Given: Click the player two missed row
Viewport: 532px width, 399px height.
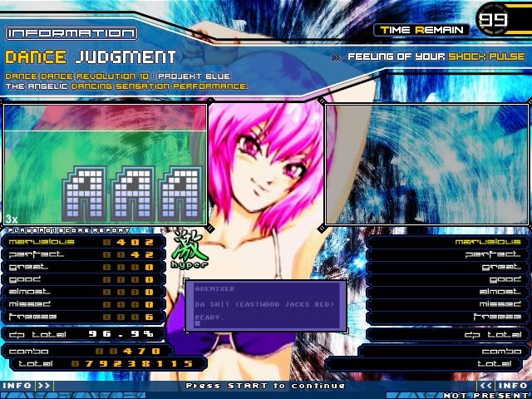Looking at the screenshot, I should [x=448, y=304].
